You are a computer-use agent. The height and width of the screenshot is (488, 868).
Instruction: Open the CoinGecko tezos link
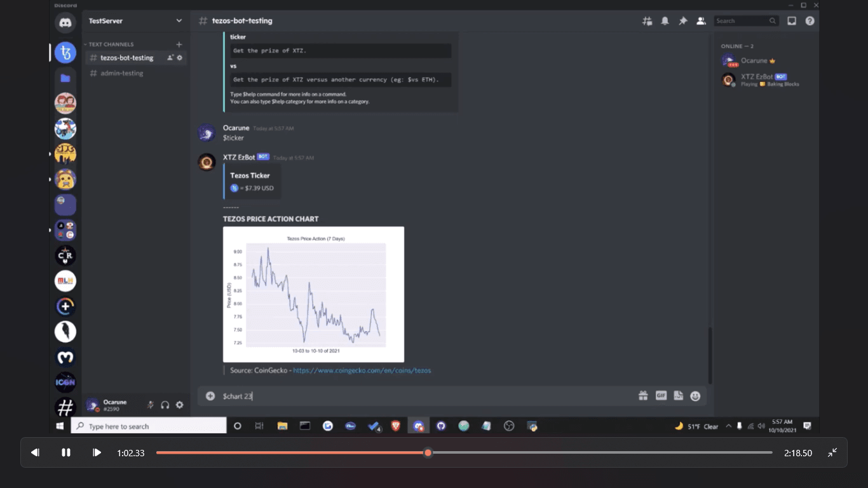(x=362, y=370)
